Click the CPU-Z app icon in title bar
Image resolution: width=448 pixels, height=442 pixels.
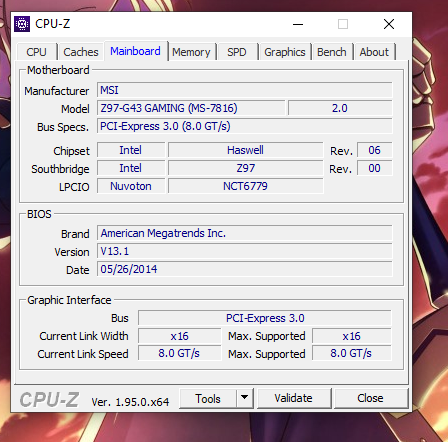tap(22, 24)
